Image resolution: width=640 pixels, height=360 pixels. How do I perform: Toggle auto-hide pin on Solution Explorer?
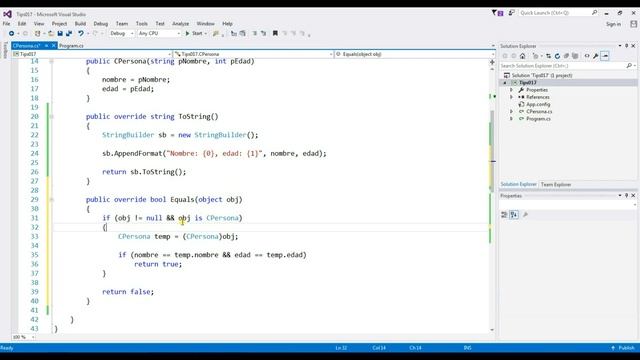(627, 46)
